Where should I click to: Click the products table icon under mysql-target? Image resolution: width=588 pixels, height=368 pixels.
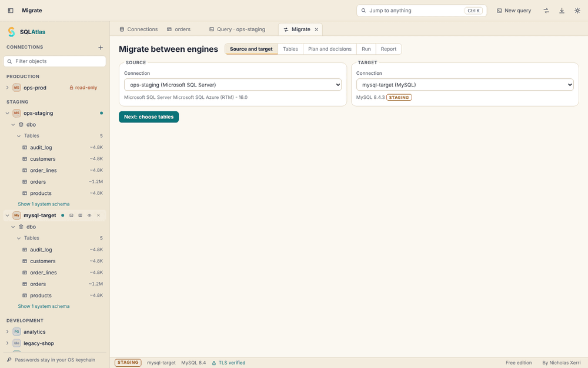pos(25,296)
